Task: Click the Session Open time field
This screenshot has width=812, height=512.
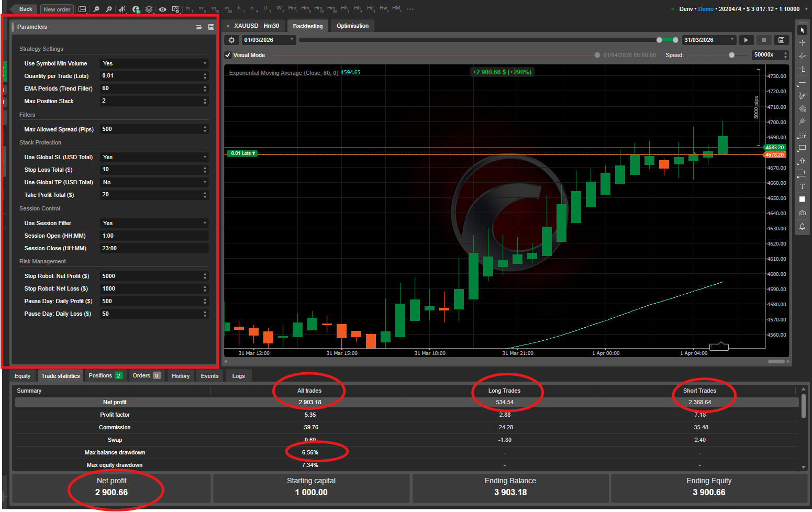Action: 154,236
